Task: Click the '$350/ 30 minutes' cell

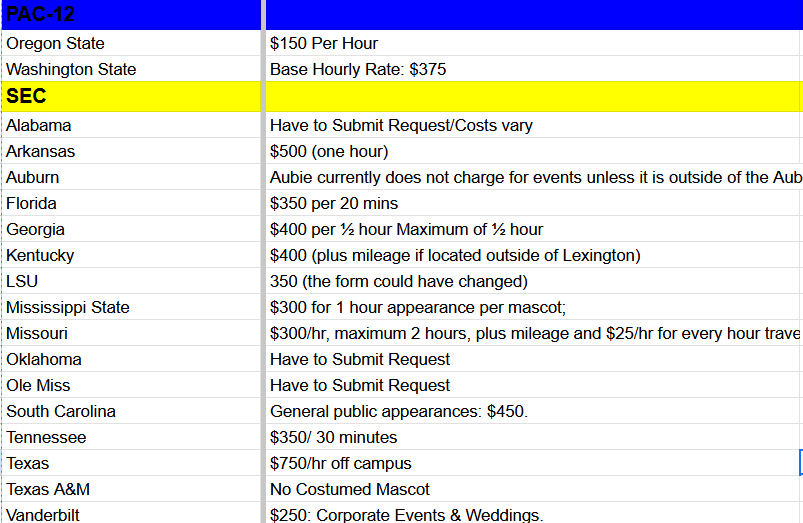Action: point(534,437)
